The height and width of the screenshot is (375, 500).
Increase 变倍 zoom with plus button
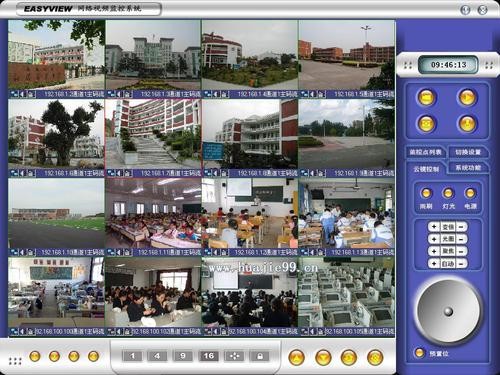click(434, 227)
